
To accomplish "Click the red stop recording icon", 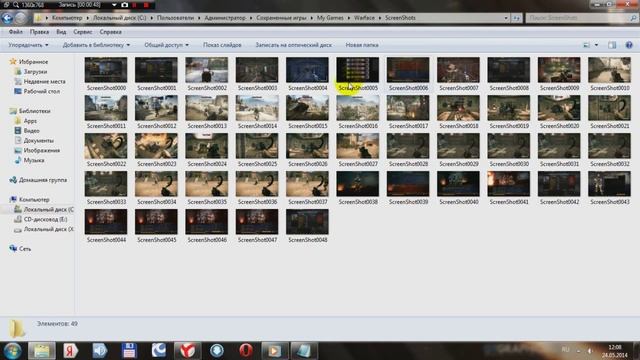I will point(146,5).
